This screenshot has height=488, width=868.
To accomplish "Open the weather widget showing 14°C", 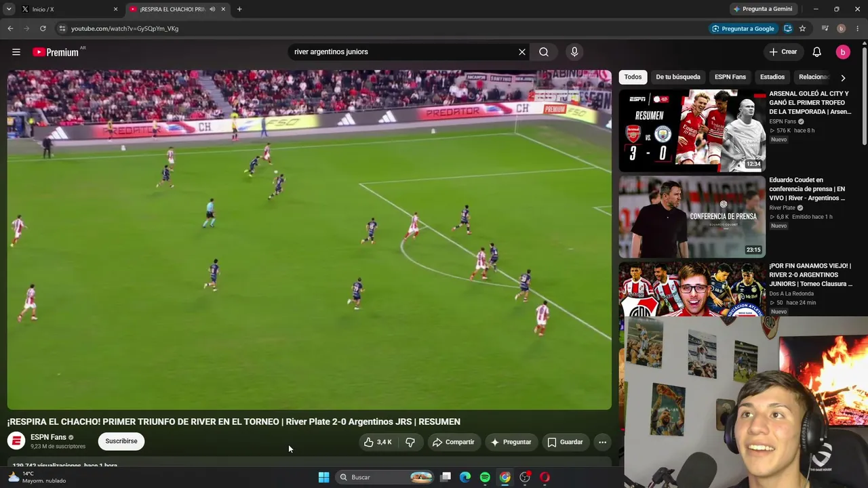I will point(37,477).
